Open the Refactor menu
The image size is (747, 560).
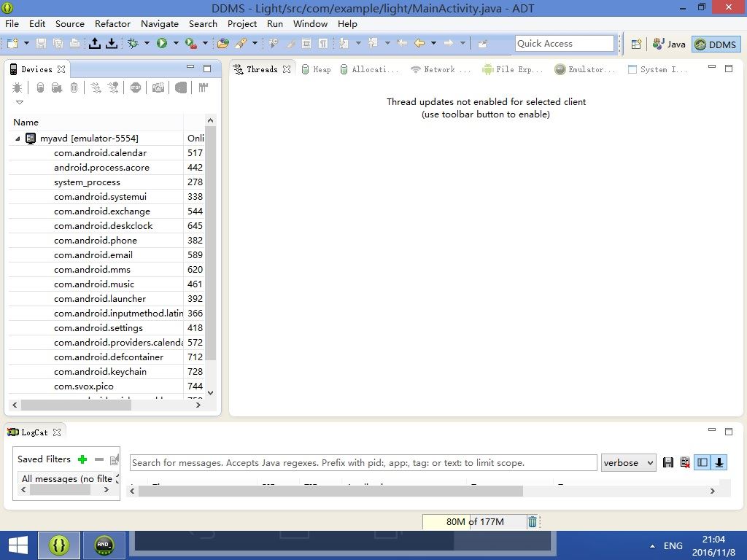[x=112, y=24]
